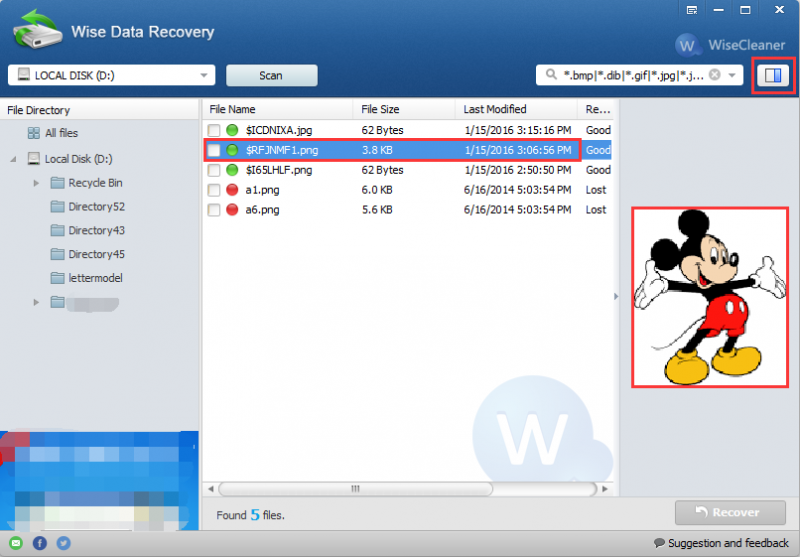This screenshot has height=557, width=800.
Task: Clear the file type filter with X icon
Action: pyautogui.click(x=715, y=75)
